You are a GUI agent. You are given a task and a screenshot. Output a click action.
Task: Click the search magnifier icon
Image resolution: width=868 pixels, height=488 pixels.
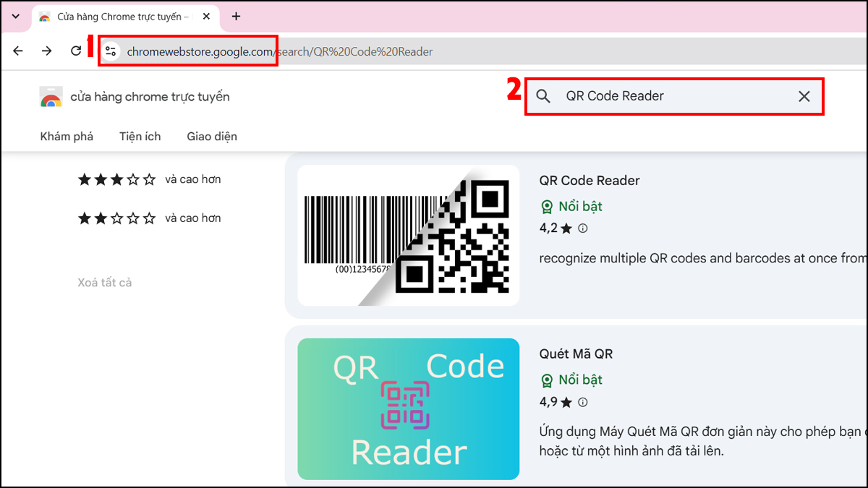pyautogui.click(x=543, y=96)
